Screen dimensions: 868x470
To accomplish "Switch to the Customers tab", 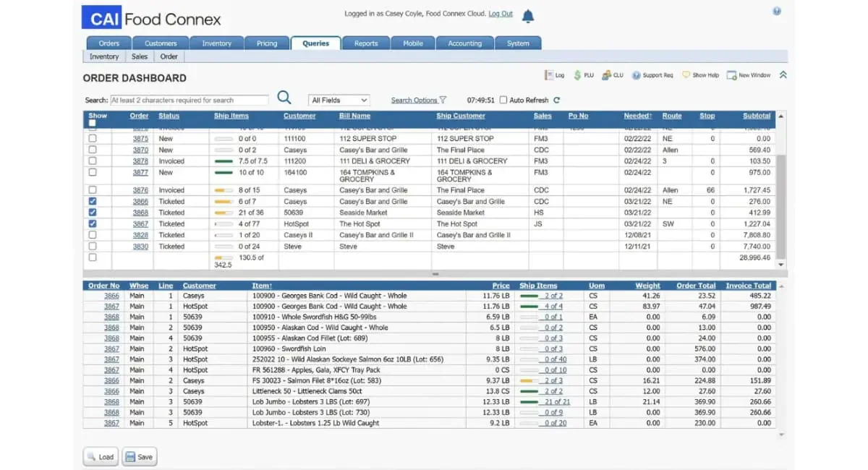I will (161, 43).
